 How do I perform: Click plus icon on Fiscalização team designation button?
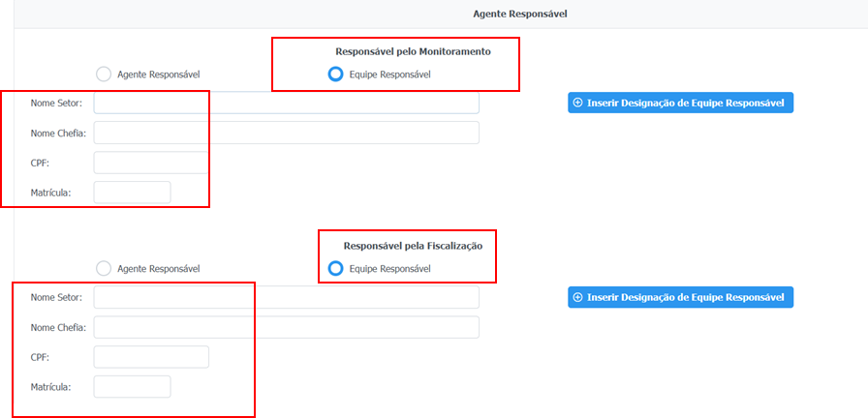[x=578, y=297]
